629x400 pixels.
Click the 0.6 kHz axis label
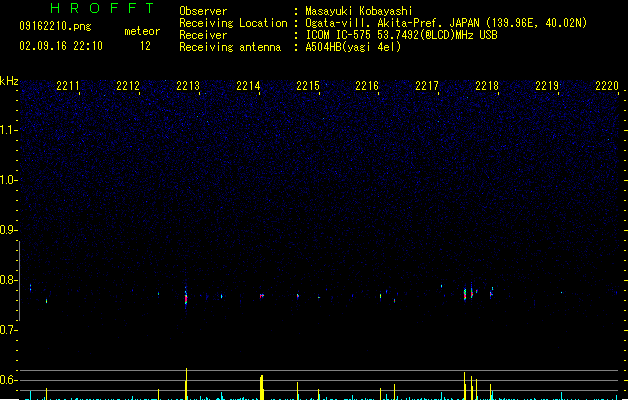click(x=8, y=380)
